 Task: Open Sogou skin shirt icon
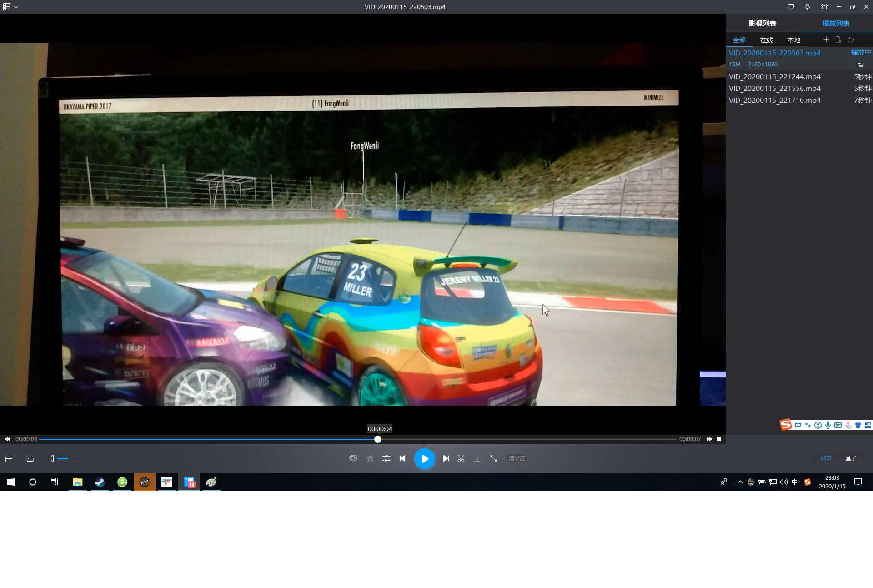point(858,425)
